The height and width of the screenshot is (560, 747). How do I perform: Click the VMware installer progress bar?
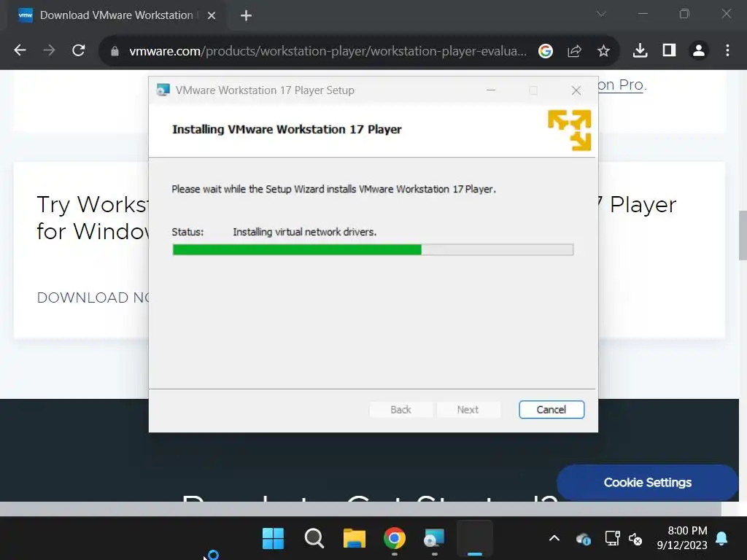[x=373, y=249]
